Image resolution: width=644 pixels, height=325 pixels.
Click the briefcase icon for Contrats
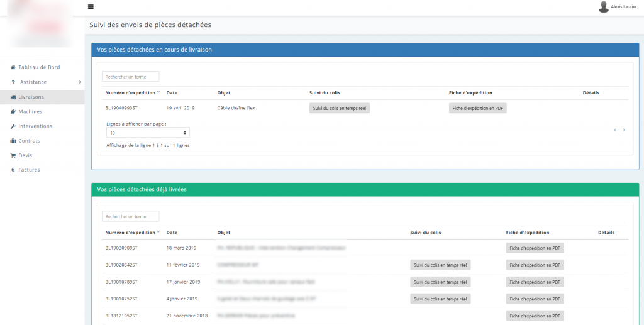(x=13, y=141)
